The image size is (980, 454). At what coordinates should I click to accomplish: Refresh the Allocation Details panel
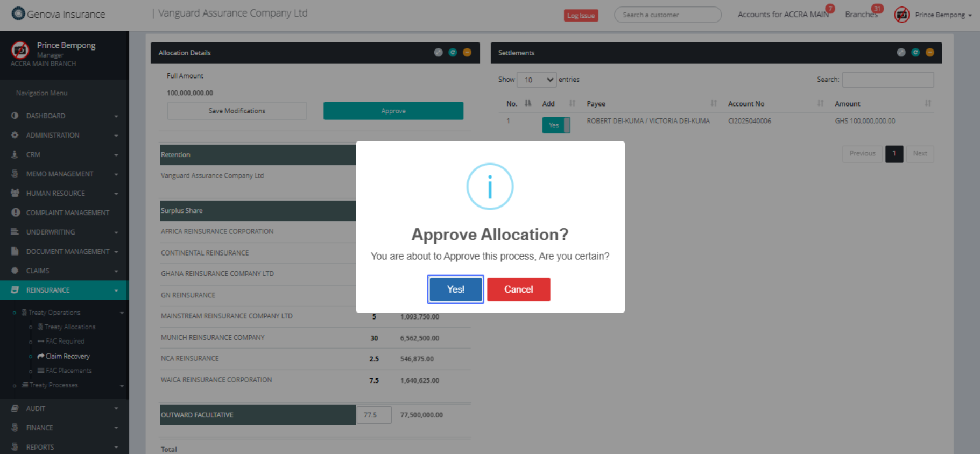(453, 53)
